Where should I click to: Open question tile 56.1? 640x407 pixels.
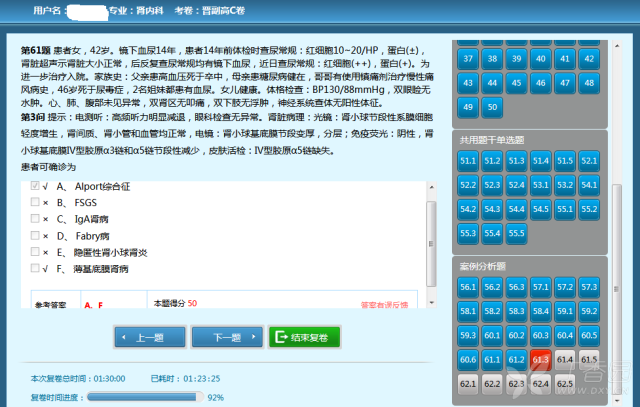click(468, 287)
